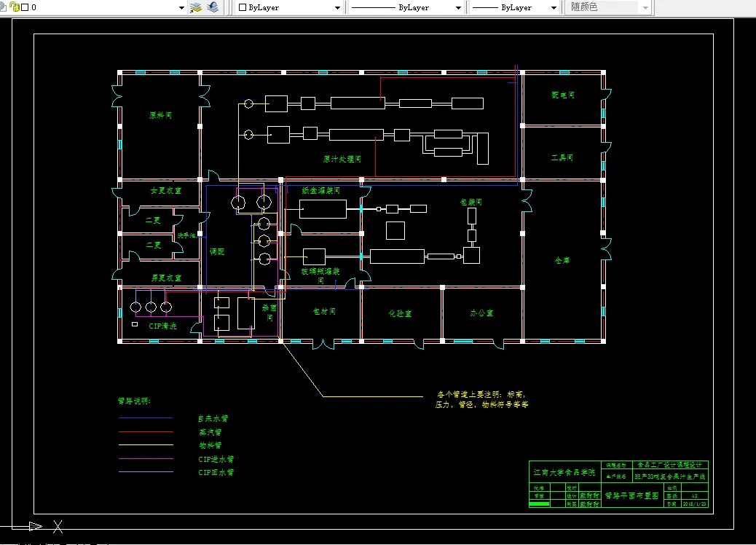The image size is (756, 545).
Task: Open the ByLayer lineweight dropdown before 随颜色
Action: [554, 8]
